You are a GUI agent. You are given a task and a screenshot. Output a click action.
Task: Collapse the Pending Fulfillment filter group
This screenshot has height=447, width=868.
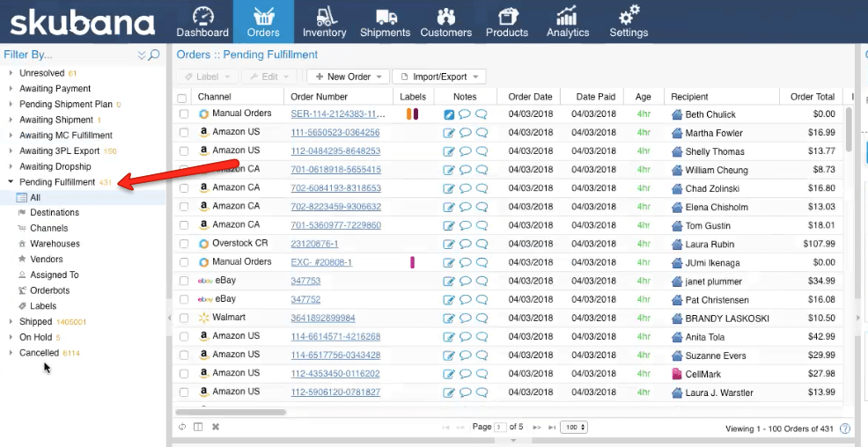(11, 181)
